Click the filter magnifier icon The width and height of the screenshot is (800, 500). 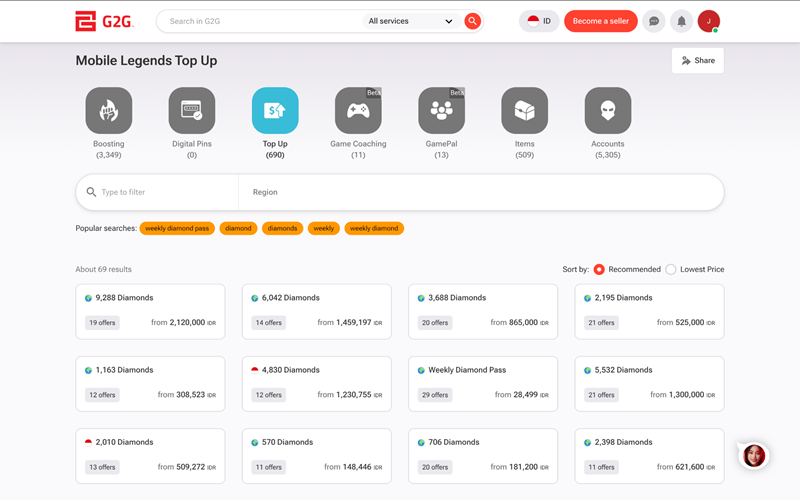coord(91,192)
